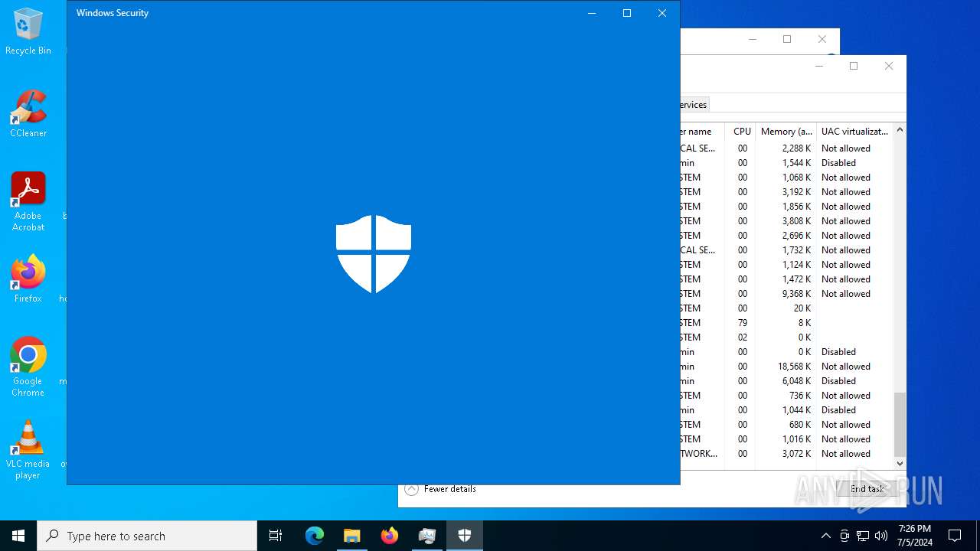Select the row with 2,696 K memory
Image resolution: width=980 pixels, height=551 pixels.
pyautogui.click(x=786, y=236)
